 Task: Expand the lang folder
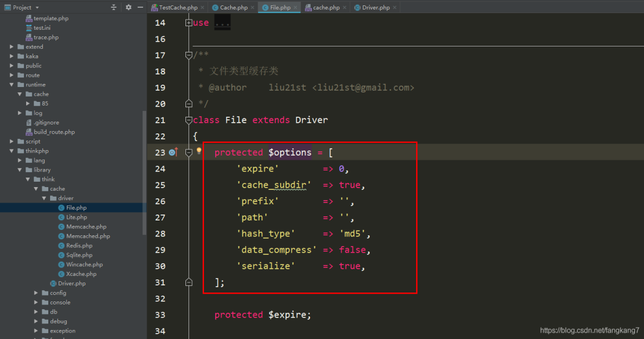pos(20,160)
